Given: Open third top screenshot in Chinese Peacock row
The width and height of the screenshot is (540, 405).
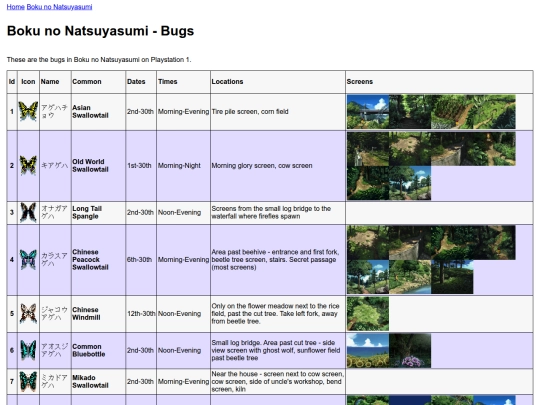Looking at the screenshot, I should tap(452, 242).
